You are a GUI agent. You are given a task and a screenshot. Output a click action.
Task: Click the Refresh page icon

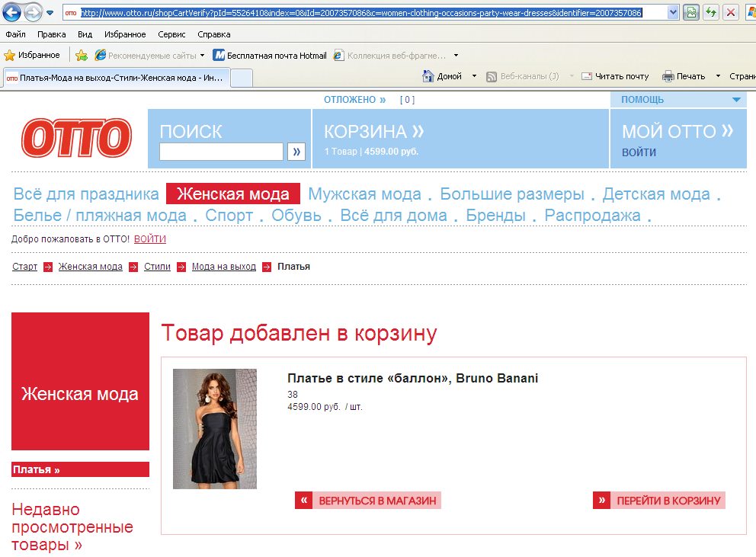711,13
